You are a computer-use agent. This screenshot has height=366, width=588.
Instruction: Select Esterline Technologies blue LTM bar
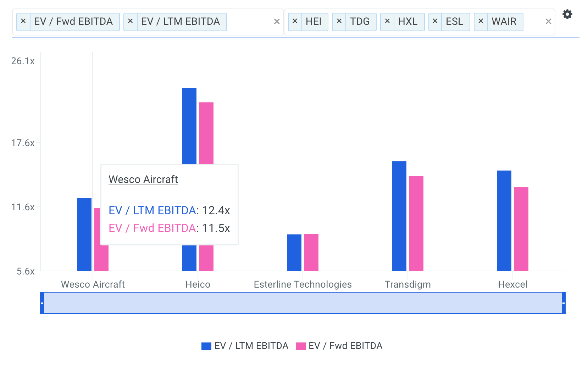tap(294, 253)
